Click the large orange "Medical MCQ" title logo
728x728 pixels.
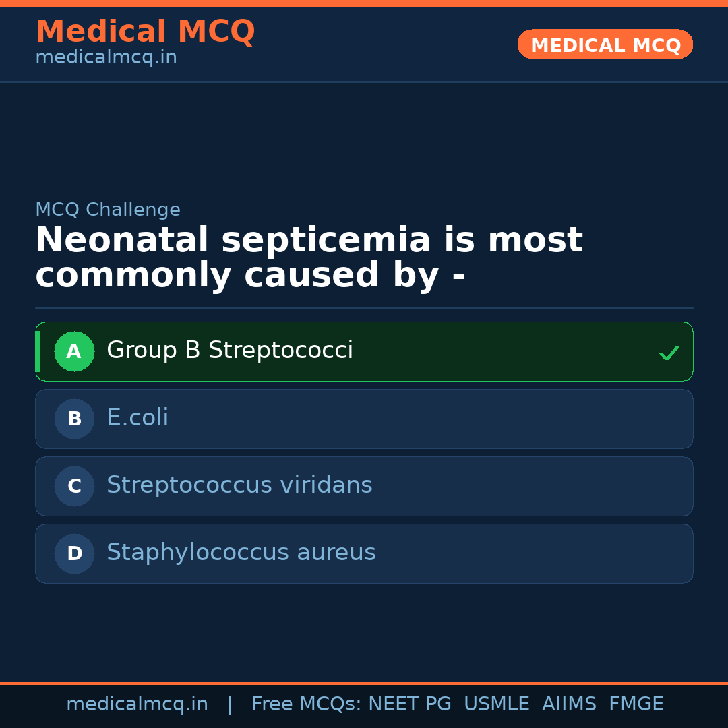pos(145,32)
